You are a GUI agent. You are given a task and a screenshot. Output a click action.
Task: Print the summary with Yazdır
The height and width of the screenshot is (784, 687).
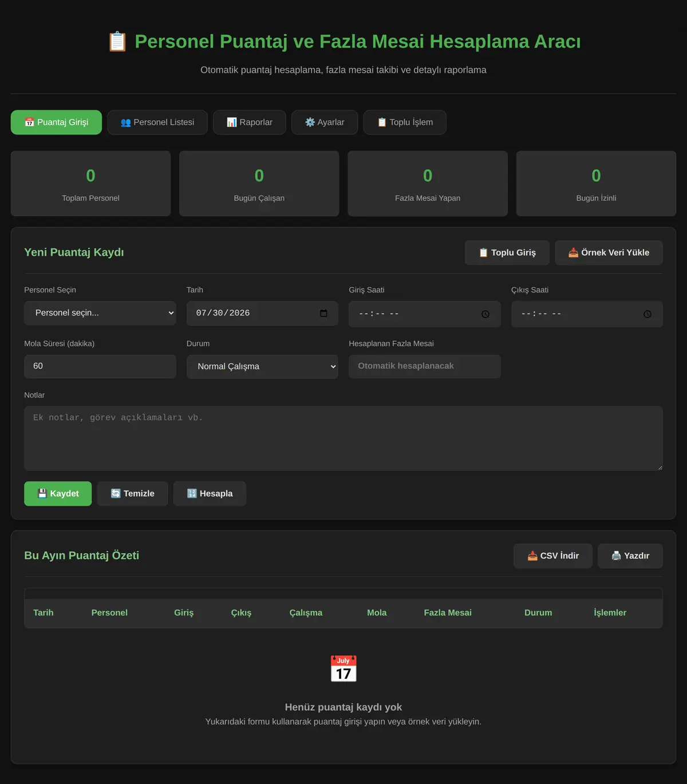coord(630,556)
